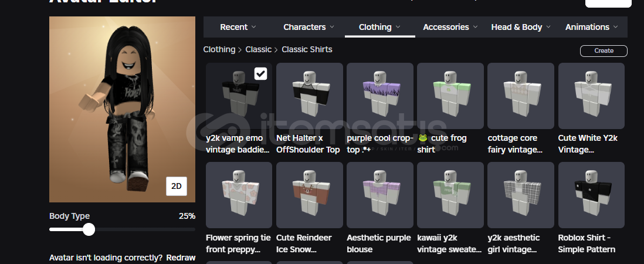Choose the y2k aesthetic girl vintage shirt
The height and width of the screenshot is (264, 644).
coord(521,195)
